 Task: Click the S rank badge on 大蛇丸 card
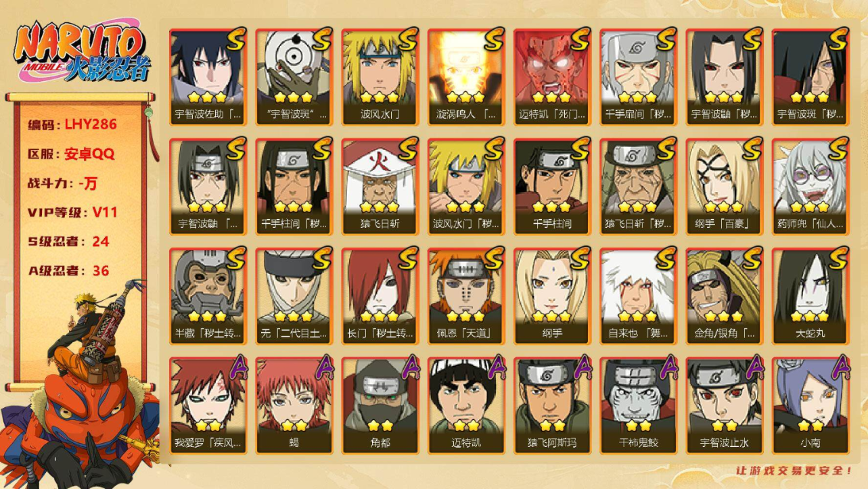point(838,257)
